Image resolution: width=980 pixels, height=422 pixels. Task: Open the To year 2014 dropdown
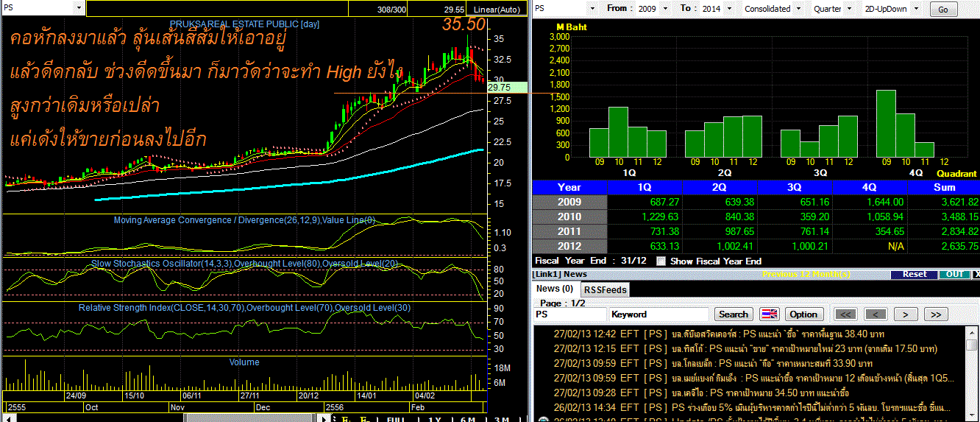click(728, 9)
